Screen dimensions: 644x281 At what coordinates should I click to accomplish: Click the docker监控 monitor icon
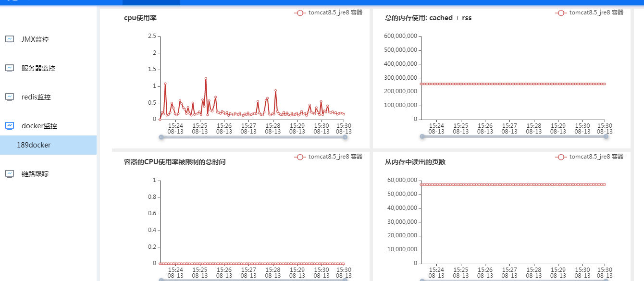[x=10, y=126]
